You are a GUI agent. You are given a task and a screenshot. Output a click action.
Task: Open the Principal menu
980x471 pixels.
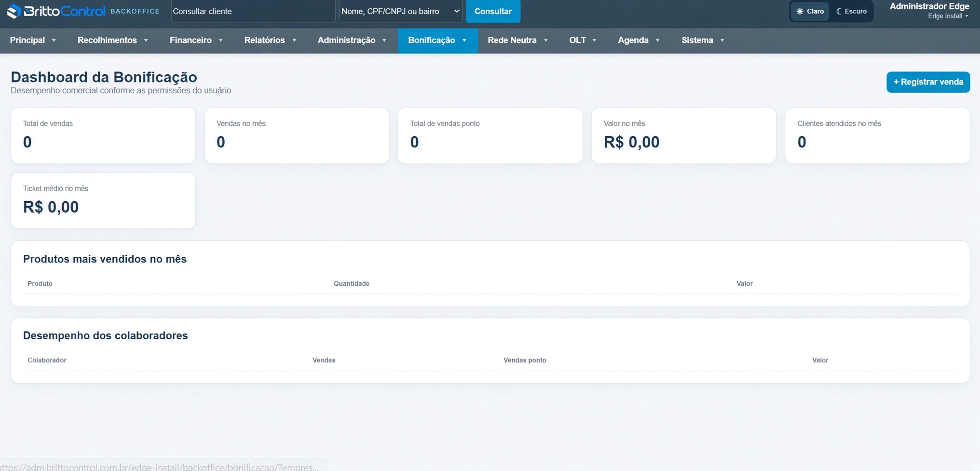(33, 40)
